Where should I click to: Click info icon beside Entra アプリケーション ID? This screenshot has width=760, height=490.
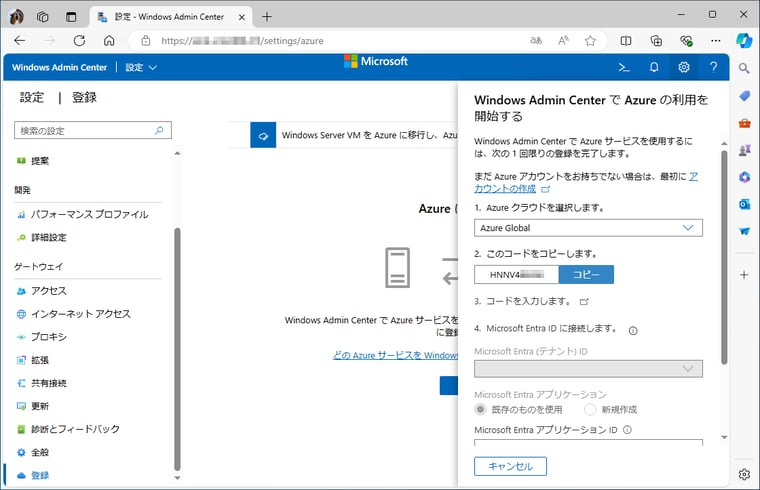(627, 430)
